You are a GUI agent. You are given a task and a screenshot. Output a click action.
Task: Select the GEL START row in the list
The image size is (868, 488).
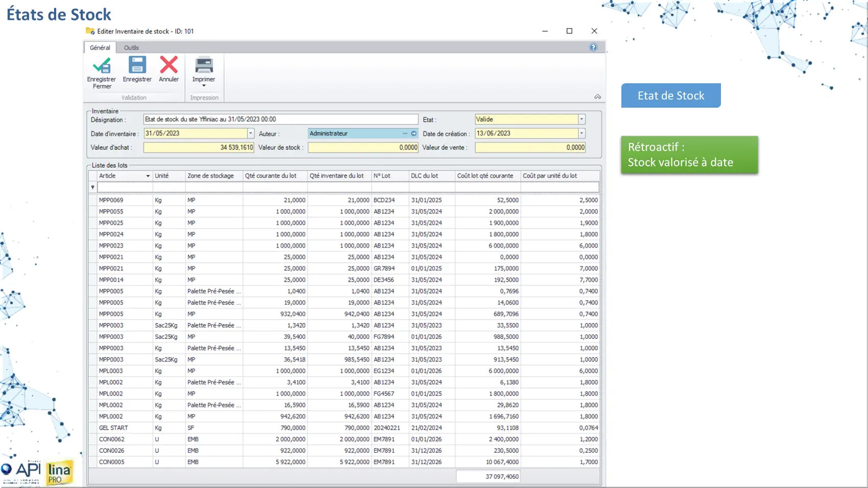click(113, 428)
